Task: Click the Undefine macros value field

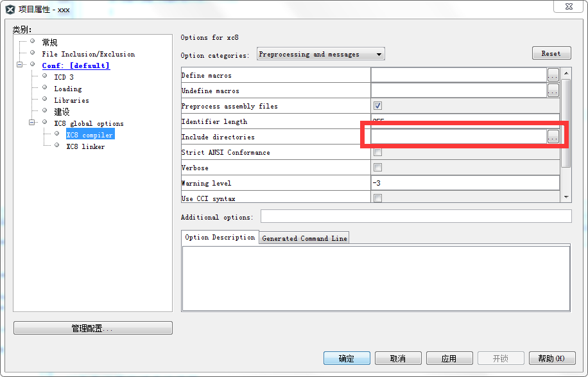Action: point(458,91)
